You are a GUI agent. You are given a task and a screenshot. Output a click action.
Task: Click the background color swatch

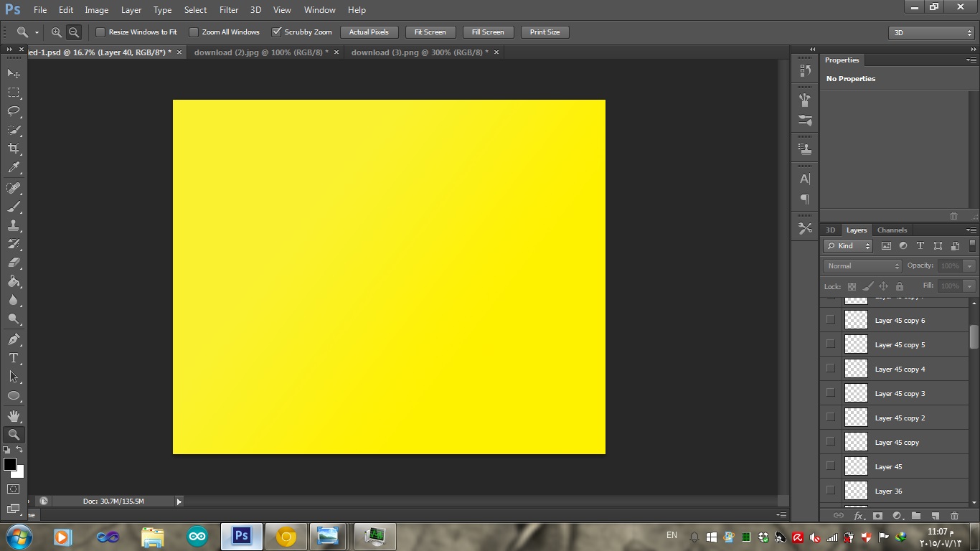(19, 473)
